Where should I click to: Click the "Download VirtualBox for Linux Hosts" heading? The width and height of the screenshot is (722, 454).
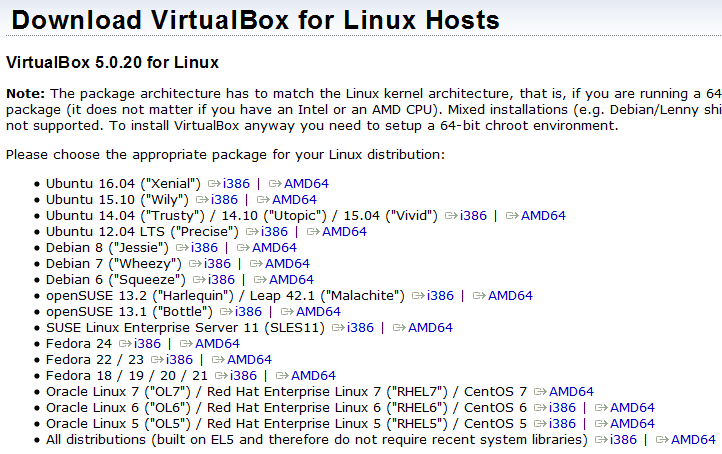pos(256,20)
